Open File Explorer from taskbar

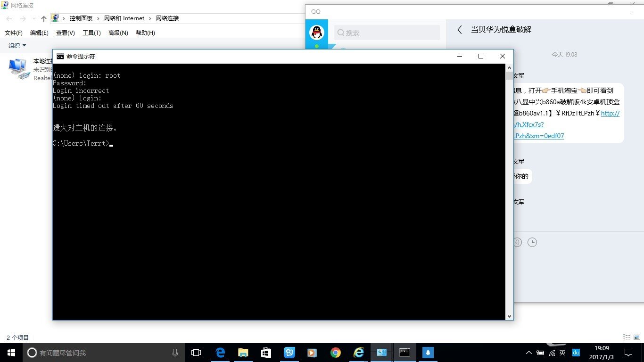click(x=243, y=353)
